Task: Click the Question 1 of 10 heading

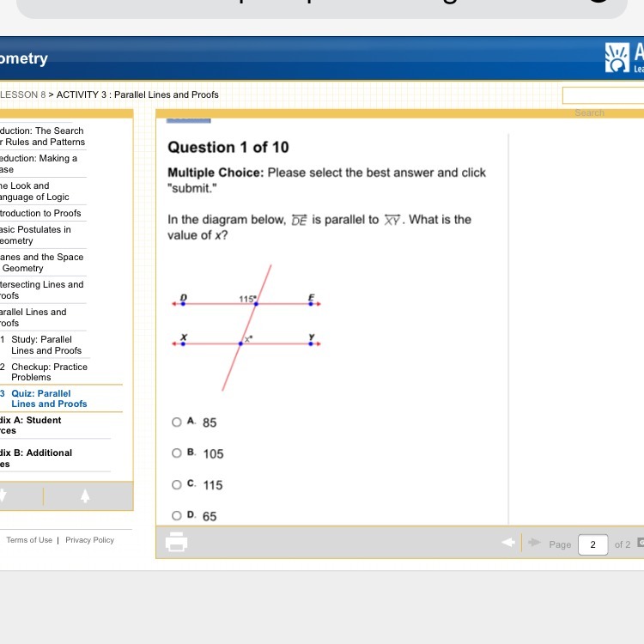Action: tap(228, 147)
